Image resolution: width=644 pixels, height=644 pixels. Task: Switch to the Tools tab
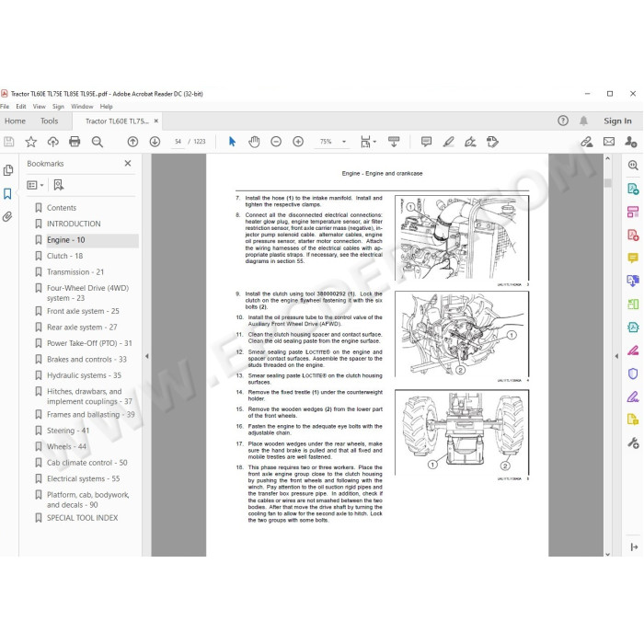pos(50,121)
